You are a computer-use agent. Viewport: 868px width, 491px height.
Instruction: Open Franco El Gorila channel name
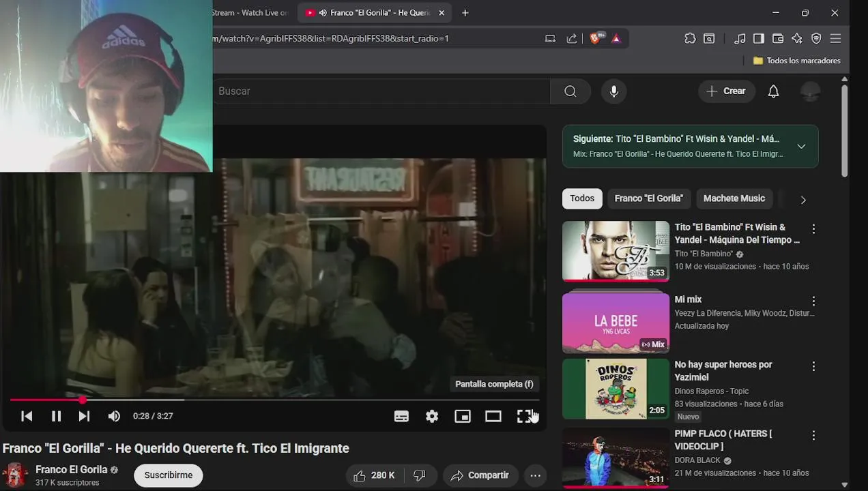click(x=72, y=469)
